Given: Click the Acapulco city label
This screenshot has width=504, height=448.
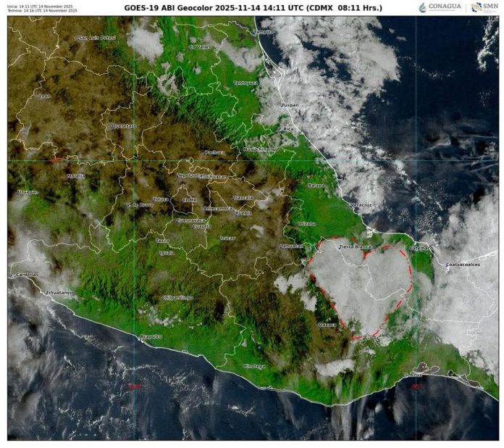Looking at the screenshot, I should coord(151,336).
